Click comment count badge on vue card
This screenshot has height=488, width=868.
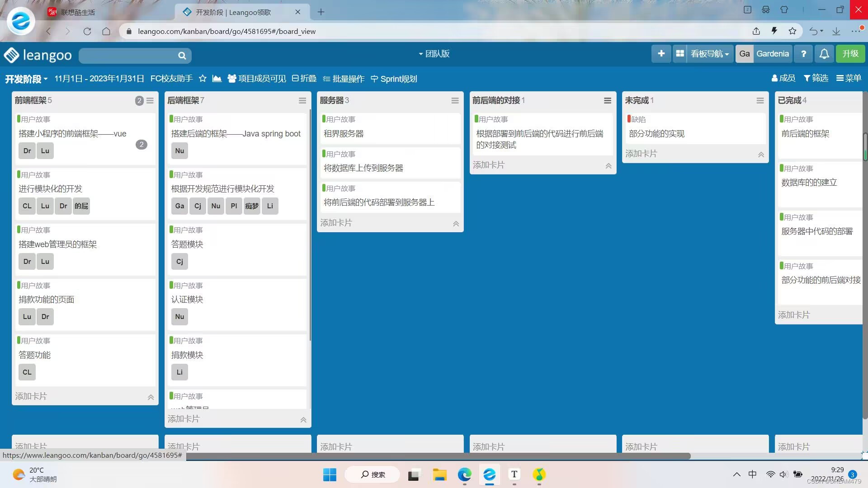click(142, 145)
